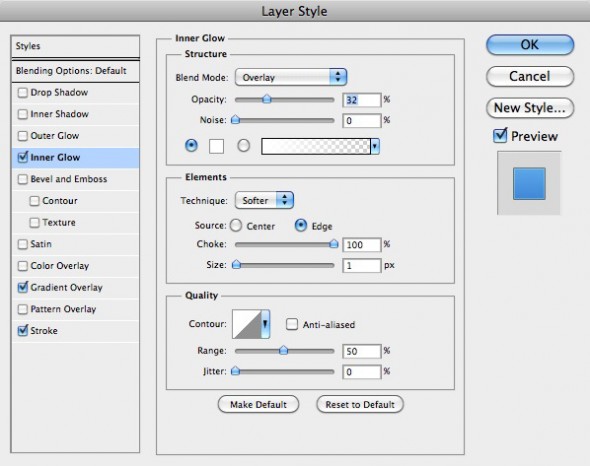The height and width of the screenshot is (466, 590).
Task: Click the Jitter slider handle
Action: [235, 372]
